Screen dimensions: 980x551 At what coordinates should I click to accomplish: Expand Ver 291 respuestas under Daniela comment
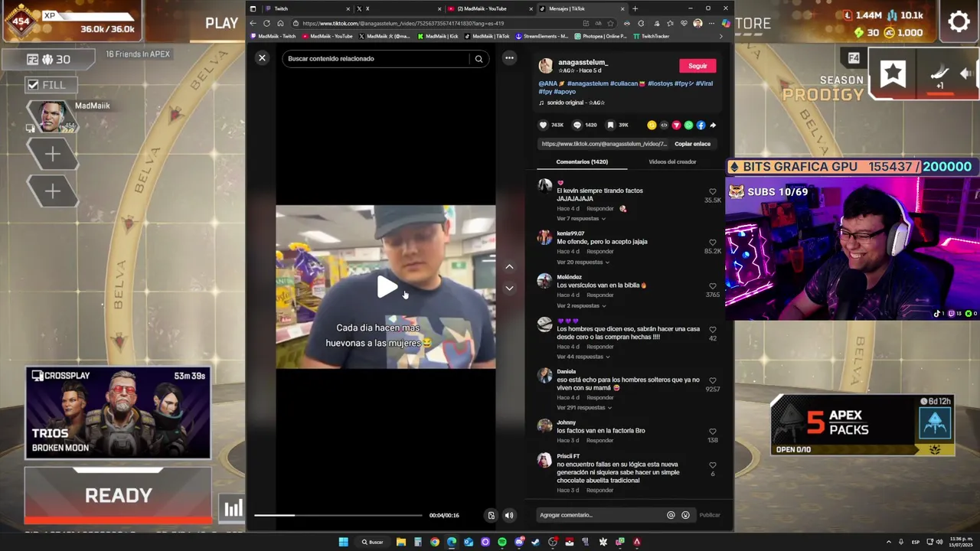(584, 408)
